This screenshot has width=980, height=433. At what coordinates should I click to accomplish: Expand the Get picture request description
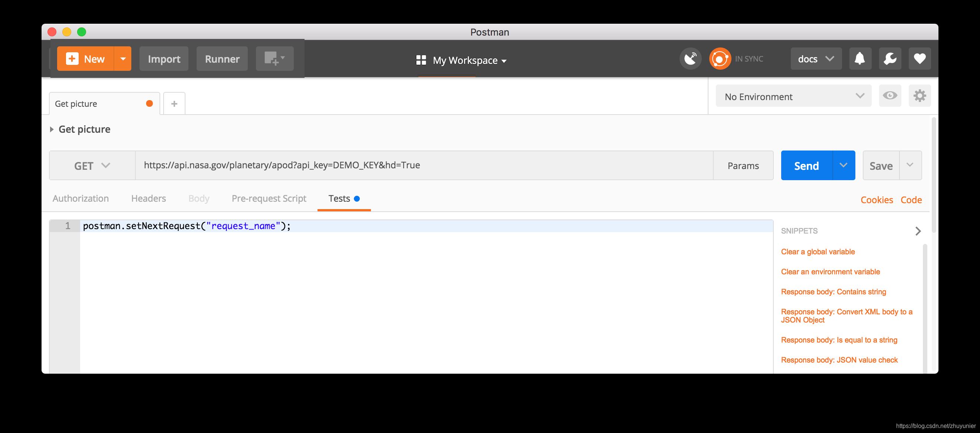52,129
